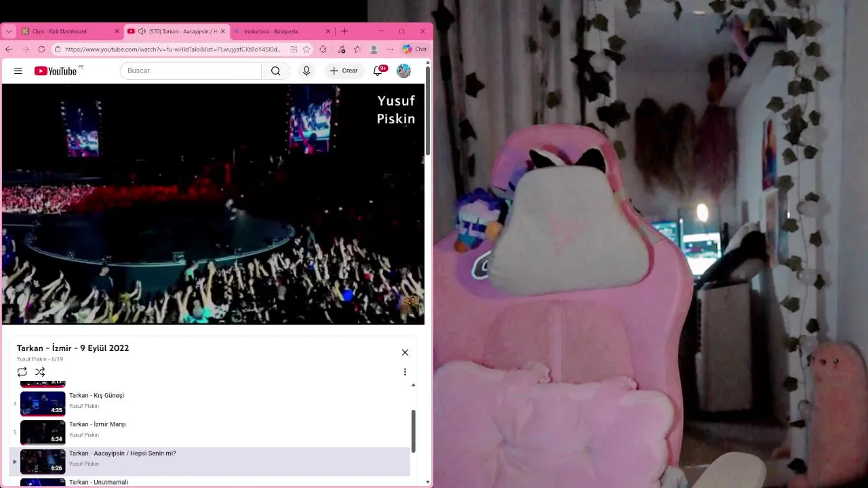Click the media control music-note toolbar icon
Viewport: 868px width, 488px height.
341,49
